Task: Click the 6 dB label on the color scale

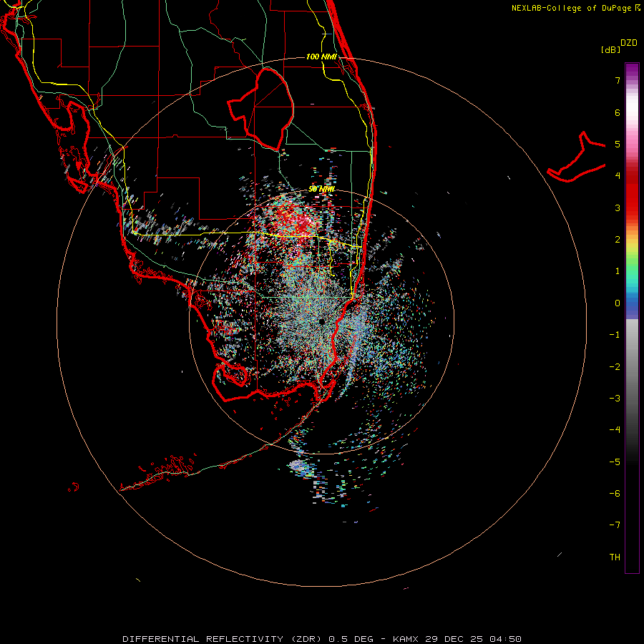Action: coord(618,112)
